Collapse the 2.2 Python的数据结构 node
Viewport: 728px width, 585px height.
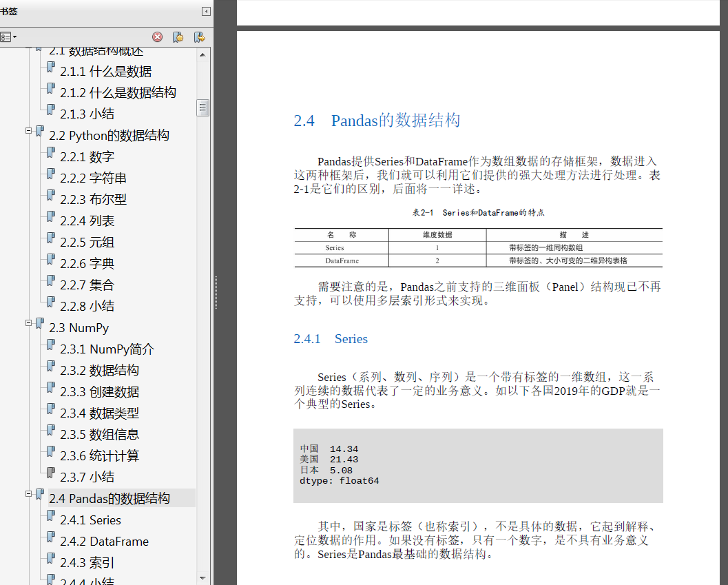tap(28, 131)
